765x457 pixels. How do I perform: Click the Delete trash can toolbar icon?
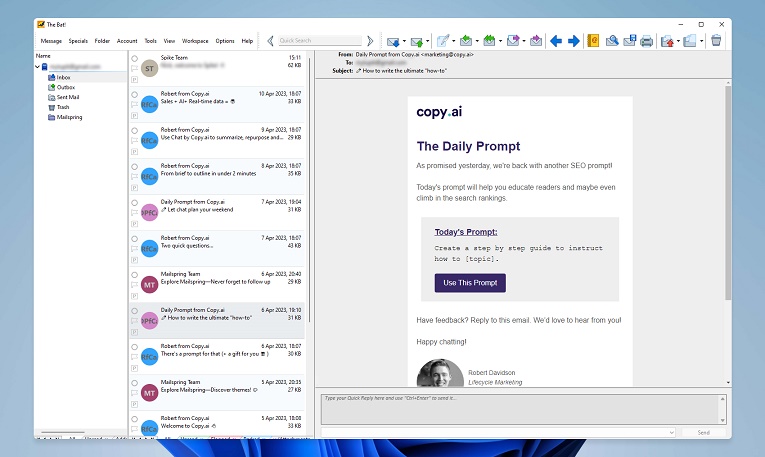coord(716,40)
